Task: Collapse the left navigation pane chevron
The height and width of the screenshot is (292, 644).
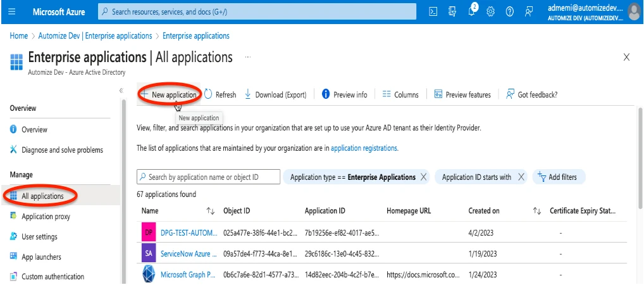Action: [121, 91]
